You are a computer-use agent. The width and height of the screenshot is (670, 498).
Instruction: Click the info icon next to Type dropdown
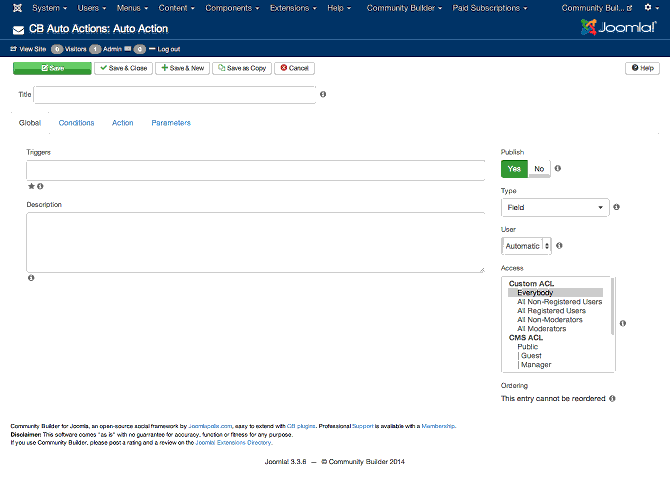(x=616, y=207)
